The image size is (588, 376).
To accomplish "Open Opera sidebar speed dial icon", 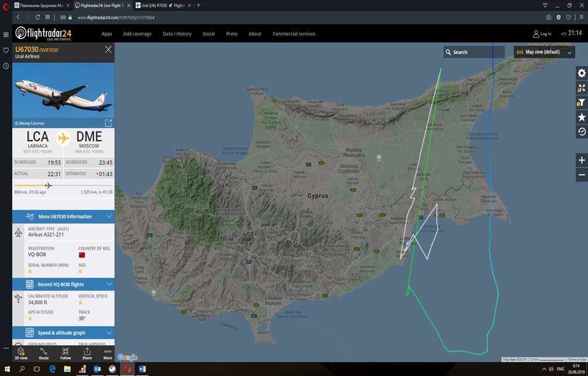I will pyautogui.click(x=6, y=35).
